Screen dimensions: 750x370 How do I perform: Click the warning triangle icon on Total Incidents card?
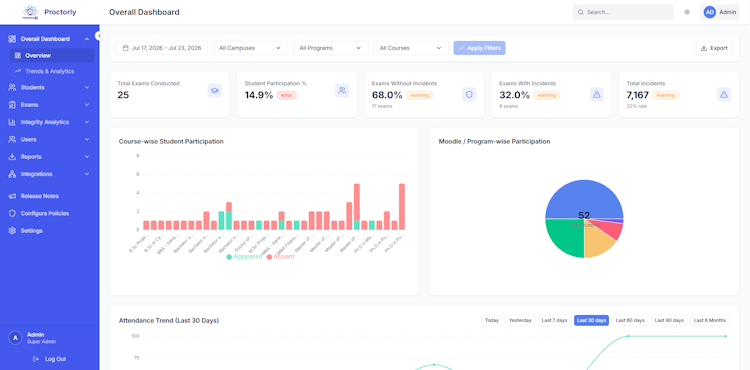(x=724, y=95)
